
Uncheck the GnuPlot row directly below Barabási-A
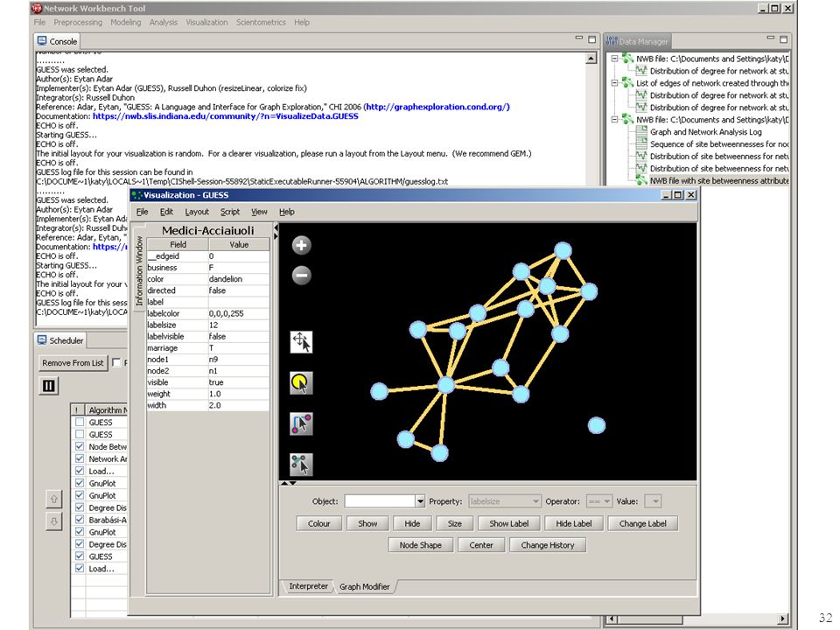(80, 532)
